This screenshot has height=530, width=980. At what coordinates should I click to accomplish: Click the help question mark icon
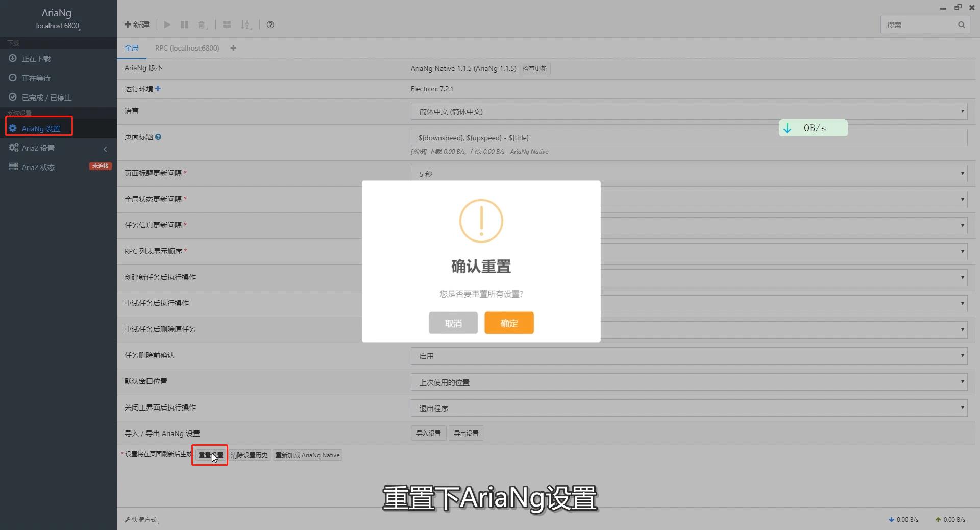click(x=270, y=25)
